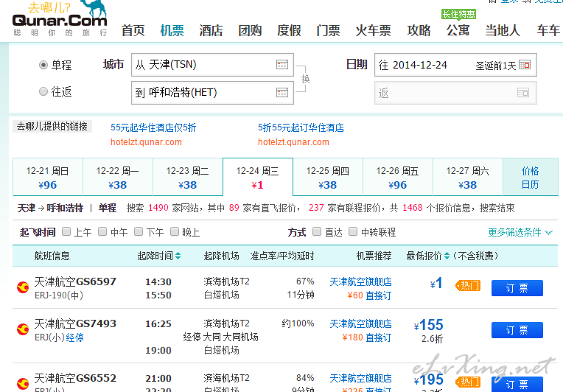Check 中午 departure time filter
Viewport: 563px width, 392px height.
102,231
